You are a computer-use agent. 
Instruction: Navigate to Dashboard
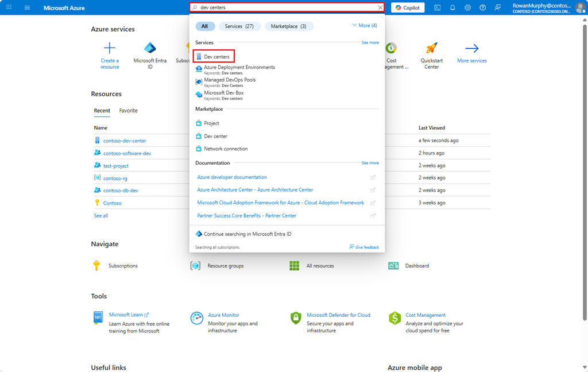point(417,265)
